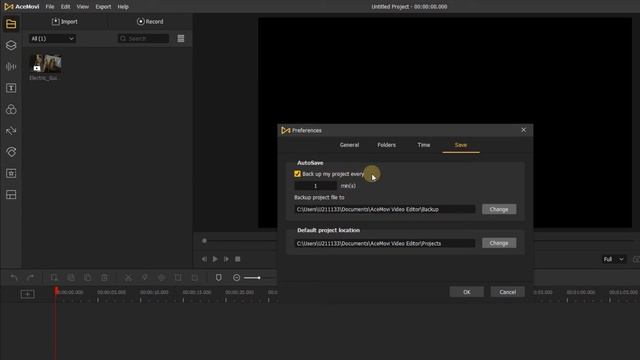Click the Paste icon in timeline toolbar

[x=88, y=278]
